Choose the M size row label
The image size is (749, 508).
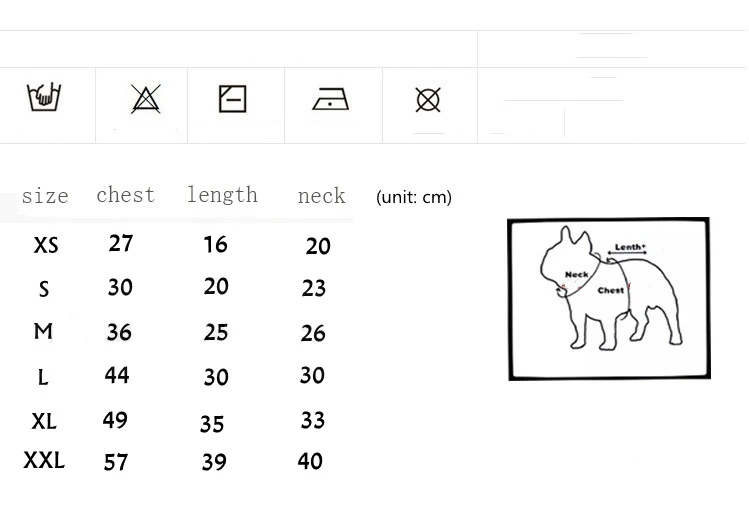(x=43, y=331)
